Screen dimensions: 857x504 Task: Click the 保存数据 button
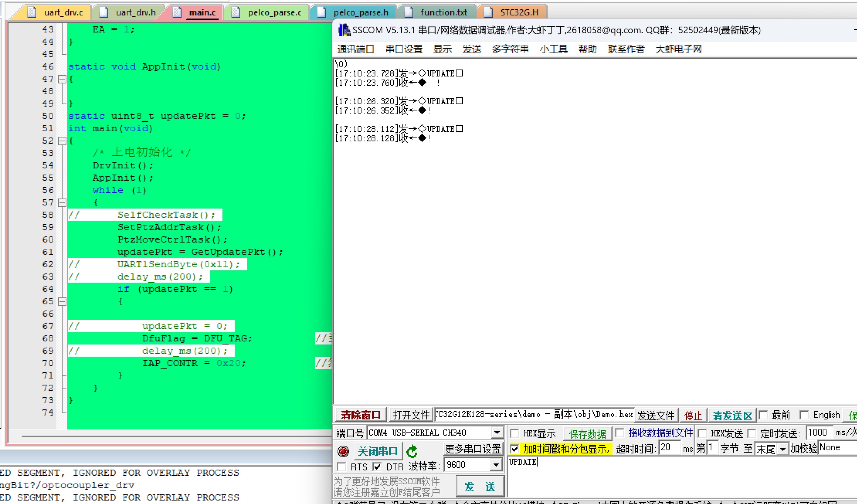(x=587, y=434)
